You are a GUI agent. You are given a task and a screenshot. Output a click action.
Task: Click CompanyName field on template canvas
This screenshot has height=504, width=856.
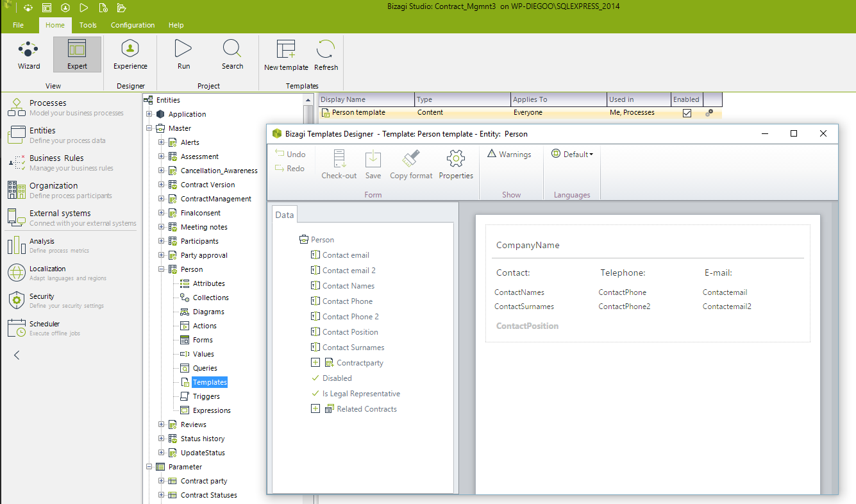(528, 245)
